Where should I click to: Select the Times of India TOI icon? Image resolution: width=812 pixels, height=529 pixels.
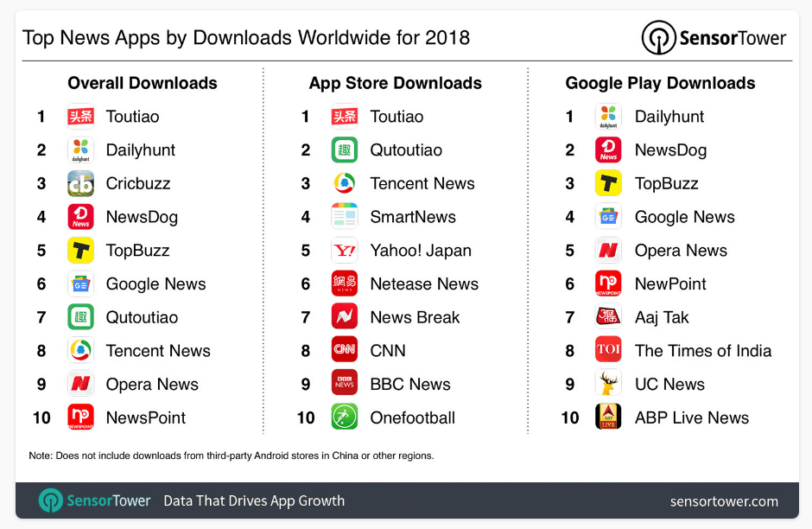(x=608, y=351)
